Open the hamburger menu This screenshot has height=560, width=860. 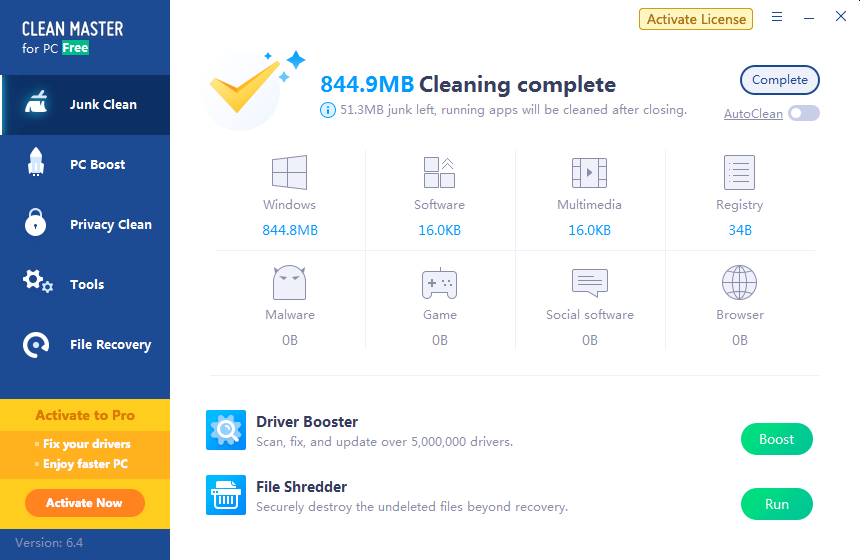[777, 17]
